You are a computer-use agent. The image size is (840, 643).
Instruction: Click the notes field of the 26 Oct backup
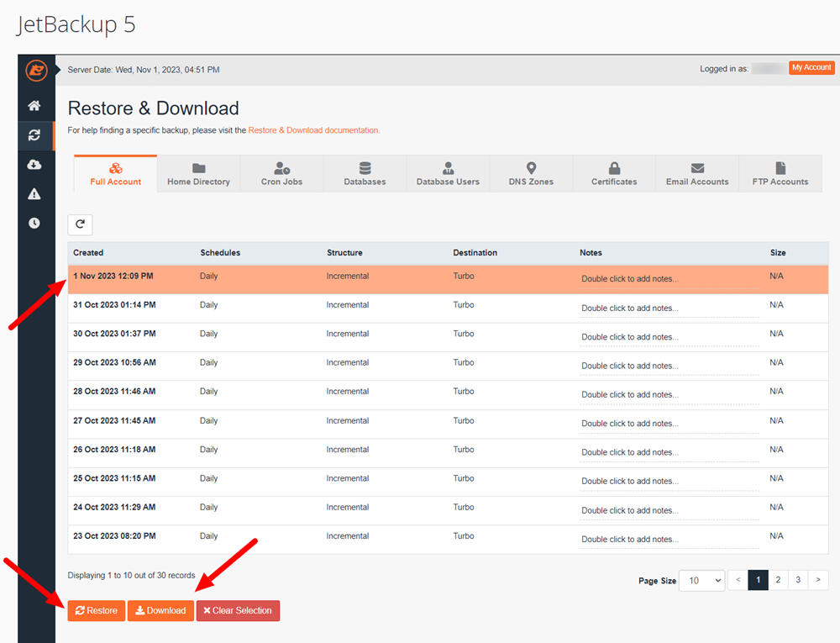(x=669, y=453)
